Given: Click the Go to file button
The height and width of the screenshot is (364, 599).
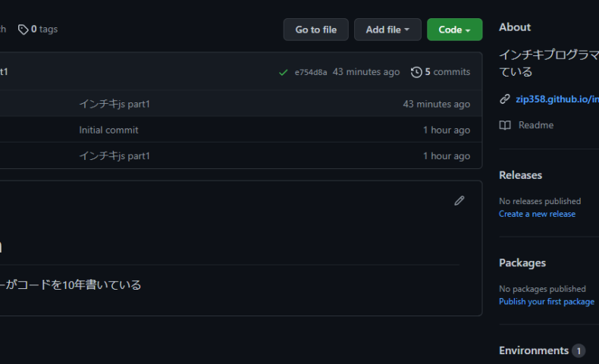Looking at the screenshot, I should (315, 30).
